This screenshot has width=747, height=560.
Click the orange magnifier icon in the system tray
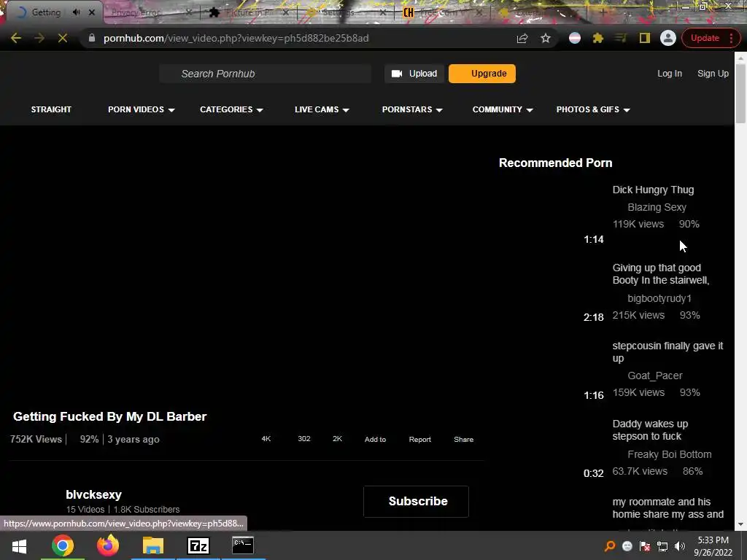(609, 546)
